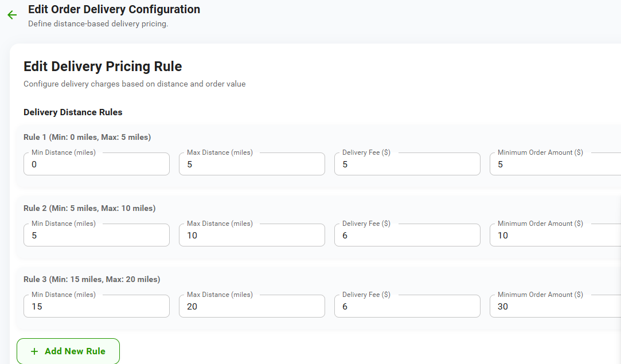Edit Rule 3 Min Distance showing 15
Screen dimensions: 621x364
(96, 307)
